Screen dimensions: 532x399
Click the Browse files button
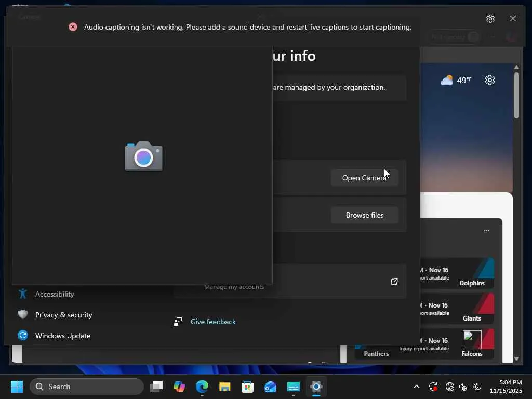click(x=364, y=215)
